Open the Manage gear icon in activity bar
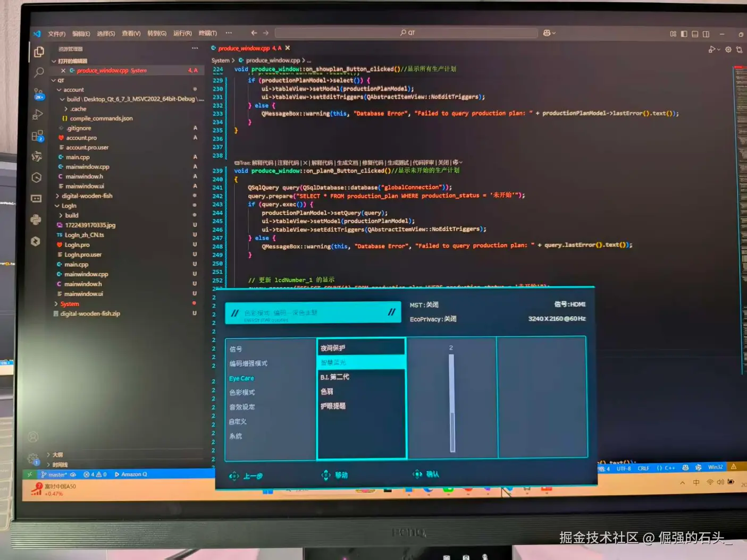The image size is (747, 560). point(33,459)
